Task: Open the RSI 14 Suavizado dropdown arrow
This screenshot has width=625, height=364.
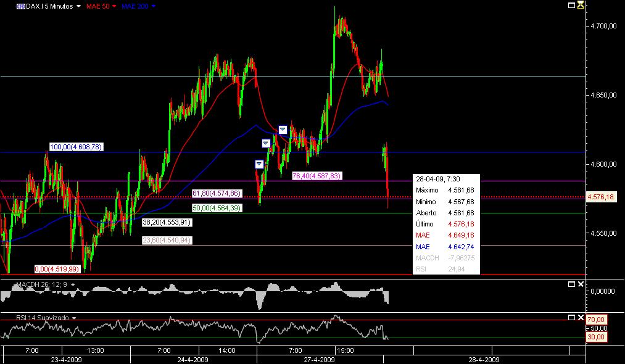Action: [74, 318]
